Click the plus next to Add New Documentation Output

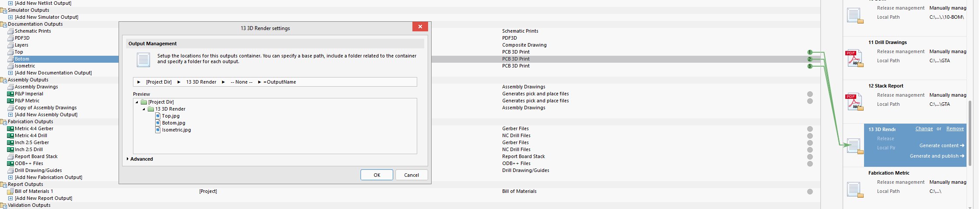[x=11, y=73]
